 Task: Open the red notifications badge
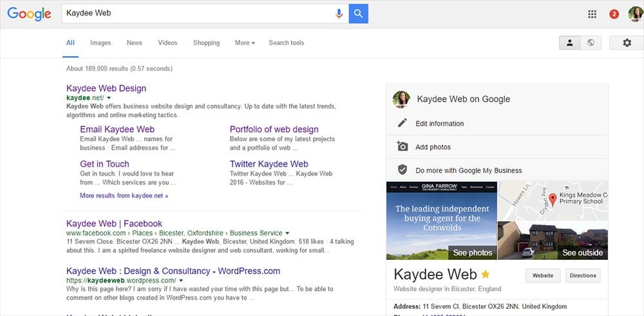(x=614, y=14)
